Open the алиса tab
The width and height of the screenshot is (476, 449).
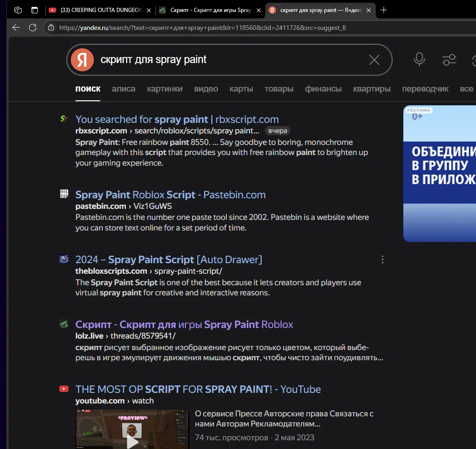[124, 89]
